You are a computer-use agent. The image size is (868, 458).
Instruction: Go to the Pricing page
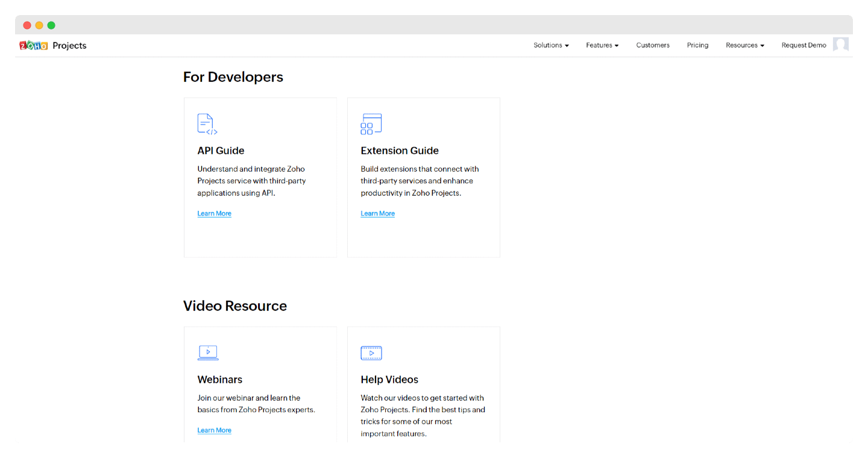click(697, 45)
